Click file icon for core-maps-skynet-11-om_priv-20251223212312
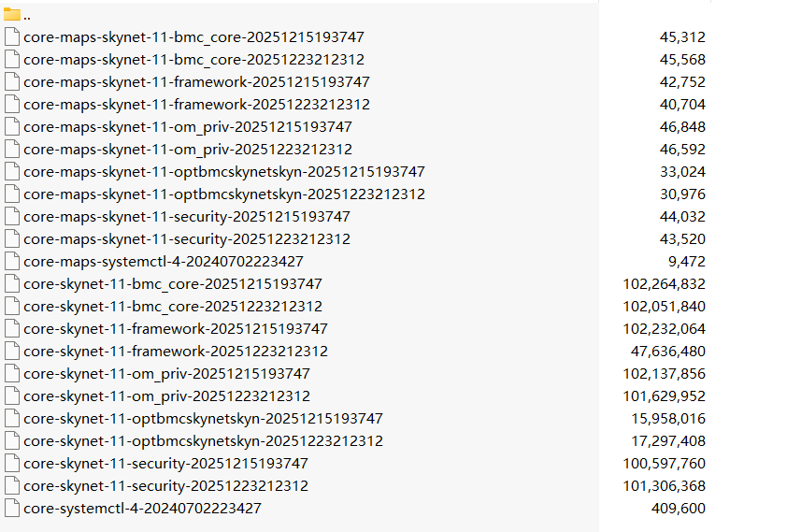 click(x=12, y=150)
